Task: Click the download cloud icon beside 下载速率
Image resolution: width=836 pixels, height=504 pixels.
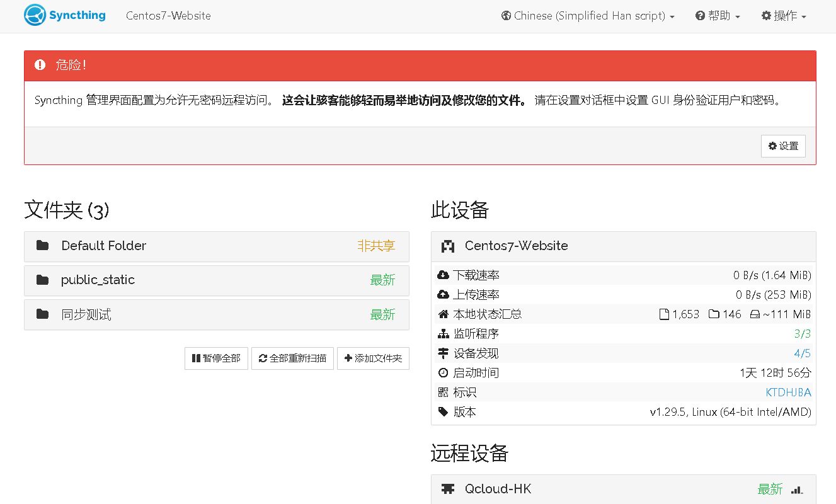Action: click(443, 275)
